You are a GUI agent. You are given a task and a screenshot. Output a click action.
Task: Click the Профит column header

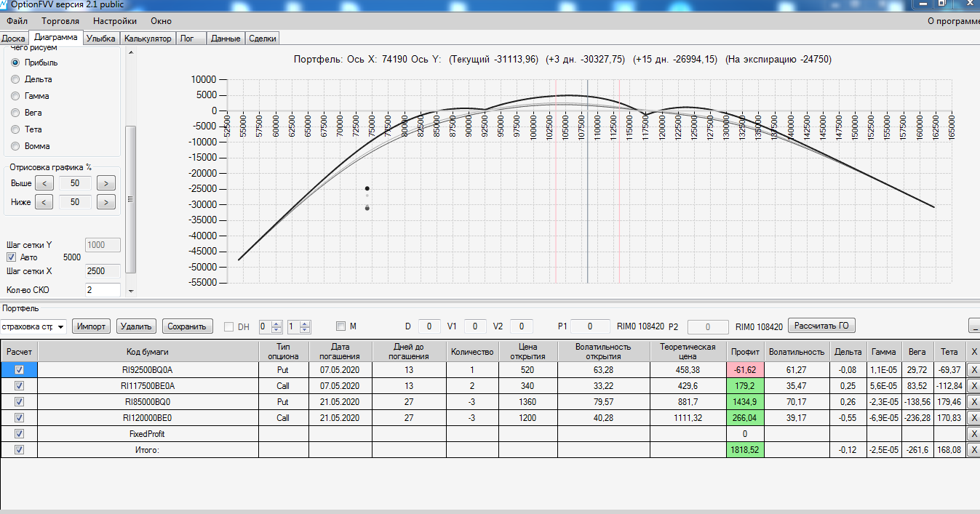(746, 351)
